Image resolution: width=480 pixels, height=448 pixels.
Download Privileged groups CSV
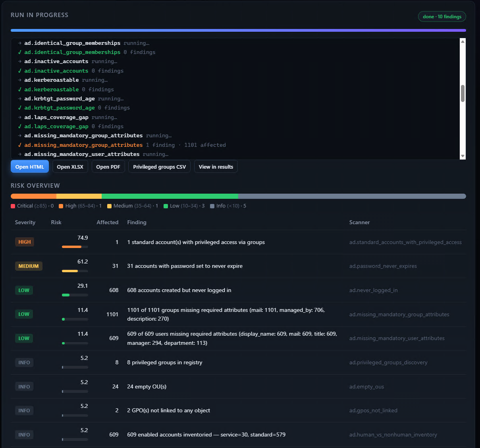click(x=159, y=167)
